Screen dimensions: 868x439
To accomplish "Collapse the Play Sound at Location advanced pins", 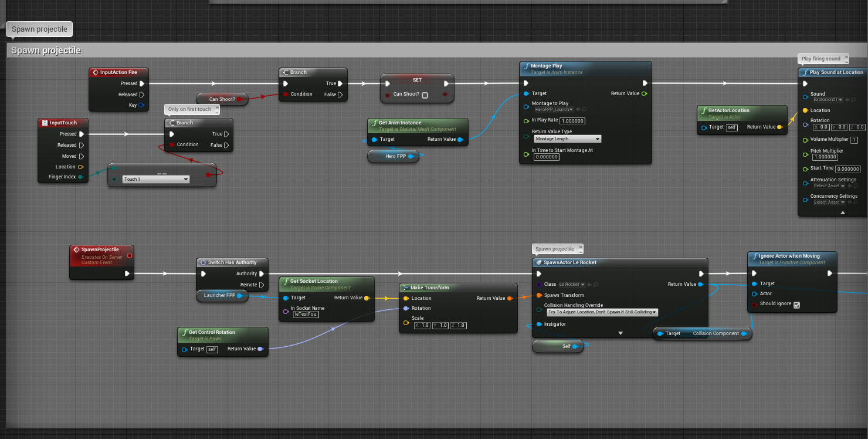I will (x=843, y=212).
